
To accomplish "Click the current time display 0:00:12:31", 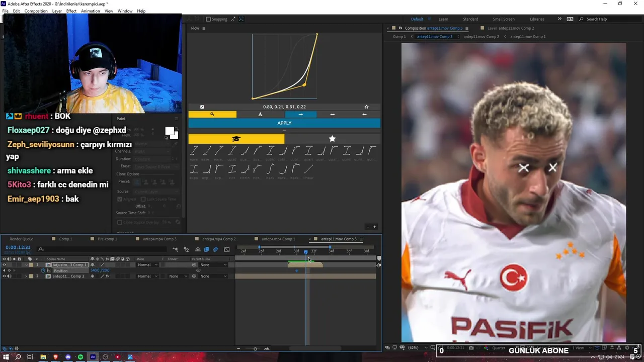I will click(18, 247).
